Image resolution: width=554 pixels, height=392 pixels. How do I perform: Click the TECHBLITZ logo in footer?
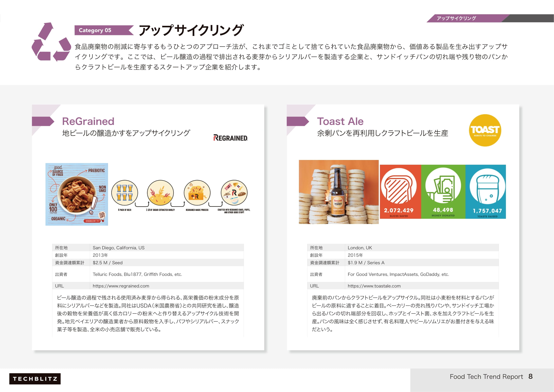(x=35, y=378)
